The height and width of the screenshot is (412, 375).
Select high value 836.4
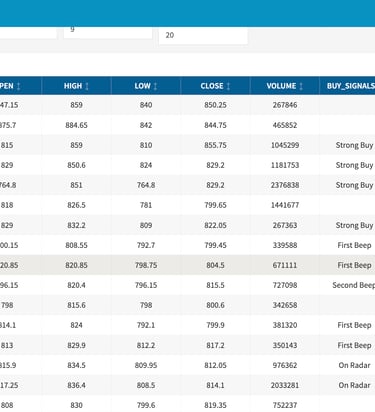(76, 385)
